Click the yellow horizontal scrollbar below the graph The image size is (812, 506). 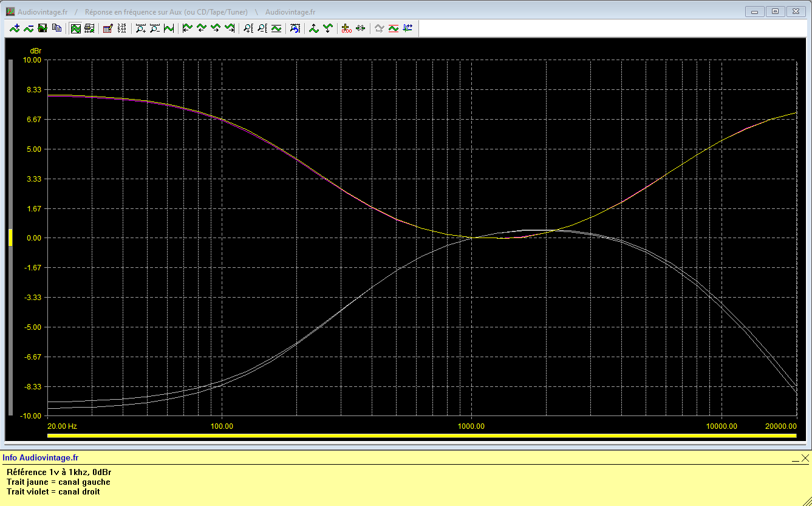[x=421, y=436]
